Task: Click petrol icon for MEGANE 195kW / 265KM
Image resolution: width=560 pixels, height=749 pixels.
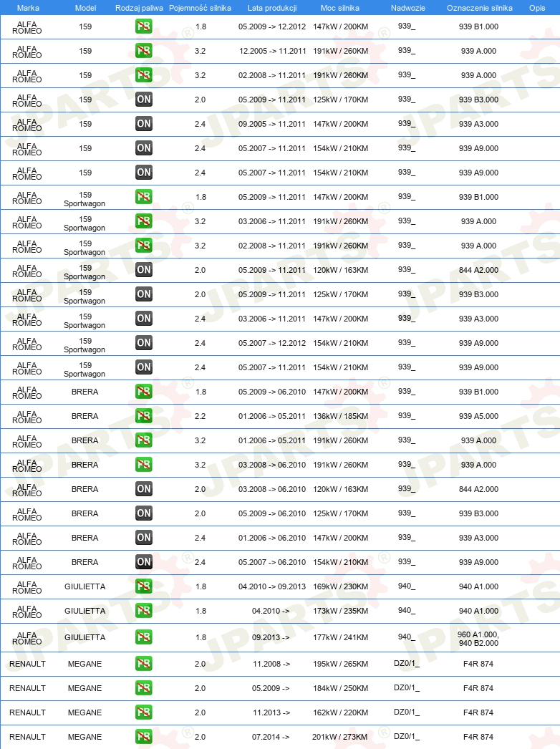Action: pos(144,664)
